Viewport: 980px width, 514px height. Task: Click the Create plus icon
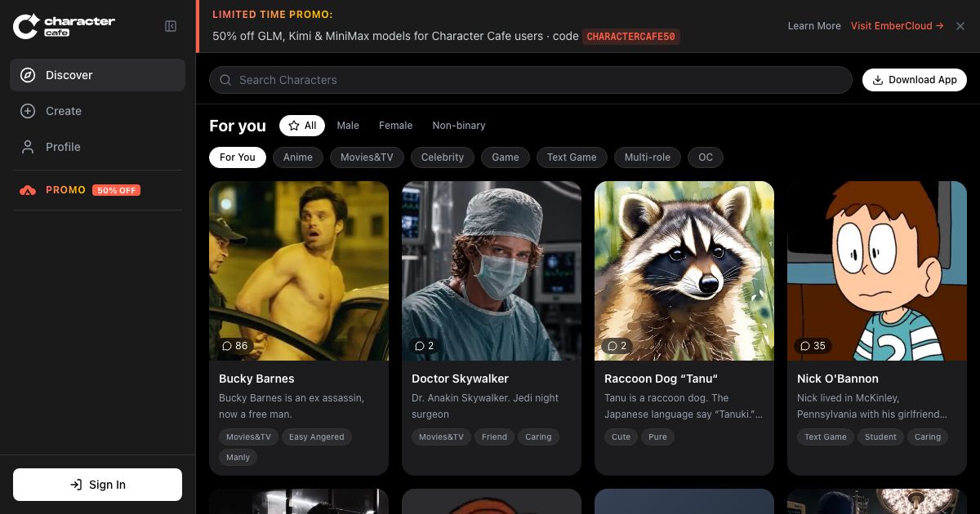(28, 111)
